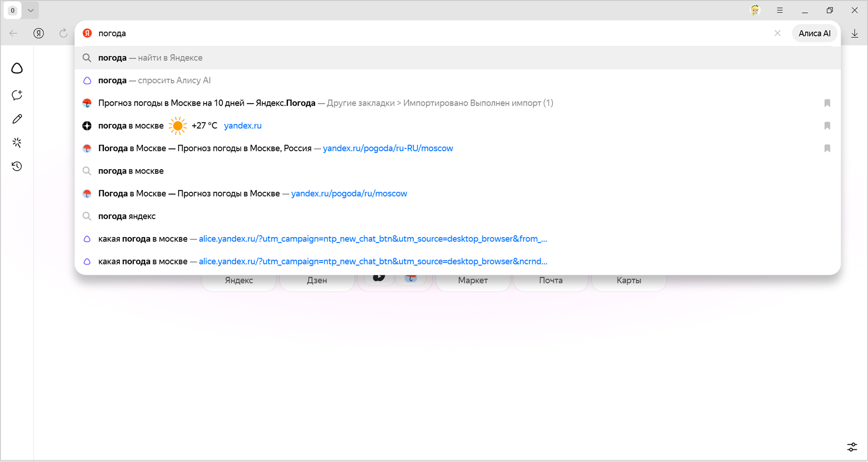Open the Алиса AI button
Screen dimensions: 868x462
[x=815, y=33]
